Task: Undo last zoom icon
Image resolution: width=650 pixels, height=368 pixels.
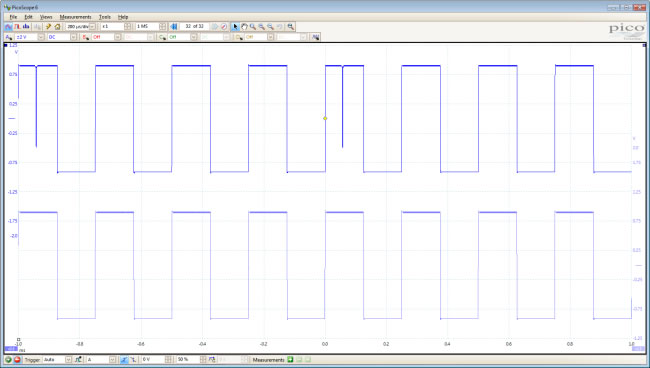Action: pos(279,27)
